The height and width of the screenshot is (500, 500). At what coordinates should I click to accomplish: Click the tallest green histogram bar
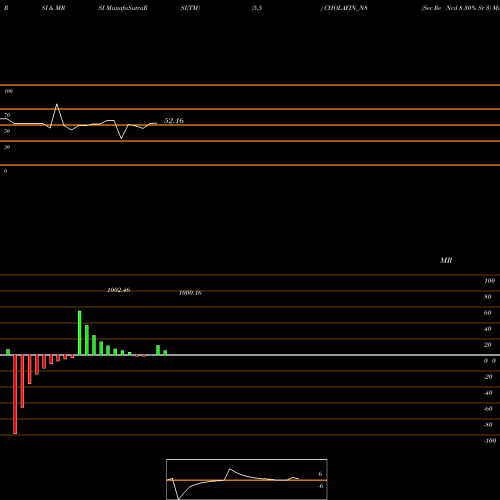[x=80, y=333]
